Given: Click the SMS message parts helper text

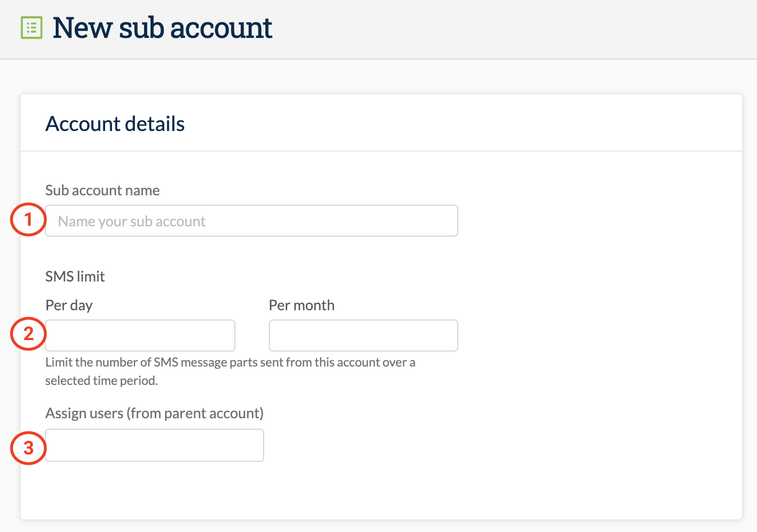Looking at the screenshot, I should (230, 362).
